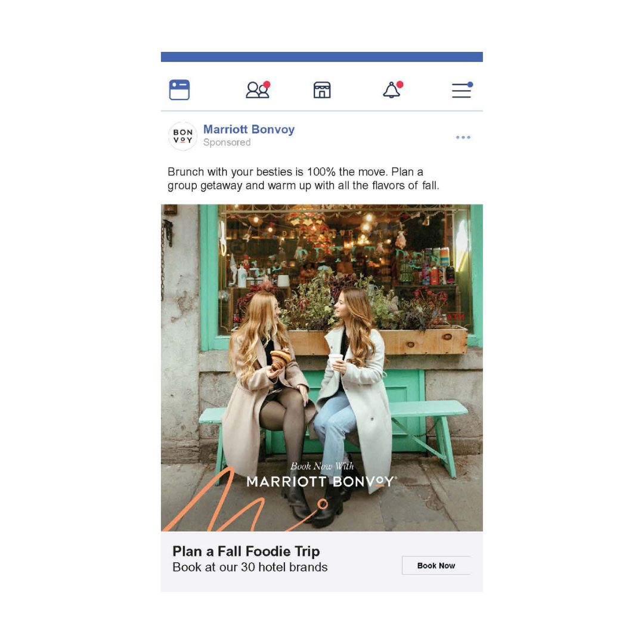Image resolution: width=644 pixels, height=644 pixels.
Task: Open the Friends icon with red badge
Action: (x=258, y=89)
